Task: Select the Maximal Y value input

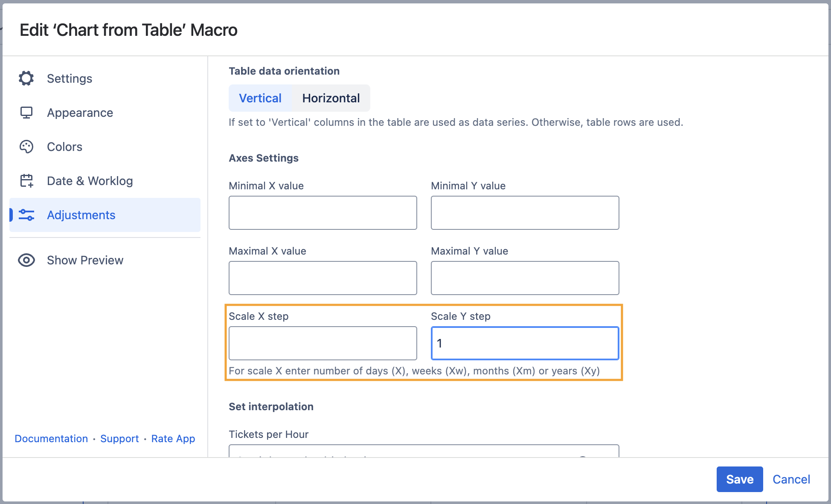Action: click(x=525, y=278)
